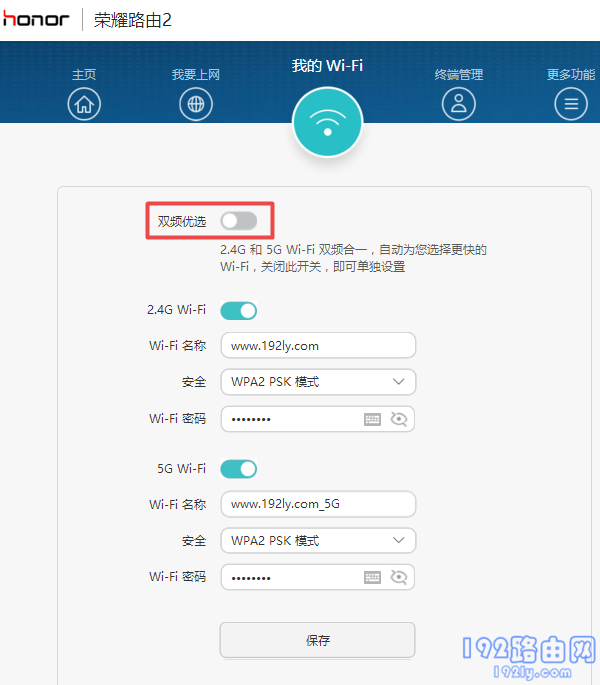This screenshot has height=685, width=600.
Task: Open the globe icon for 我要上网
Action: 196,103
